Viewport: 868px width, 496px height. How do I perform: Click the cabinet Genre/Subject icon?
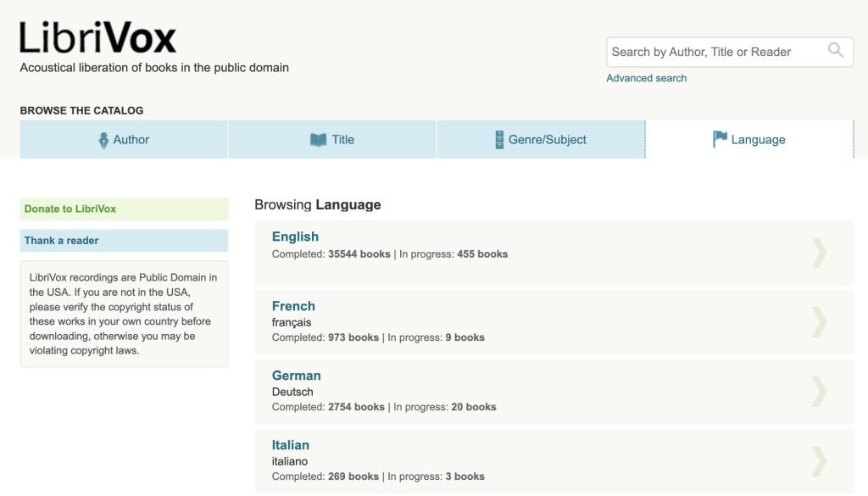499,140
